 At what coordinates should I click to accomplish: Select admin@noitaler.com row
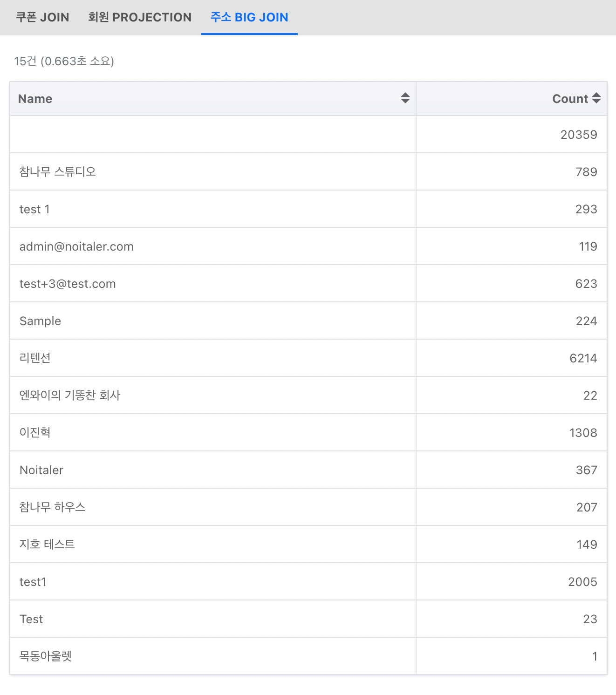click(76, 246)
